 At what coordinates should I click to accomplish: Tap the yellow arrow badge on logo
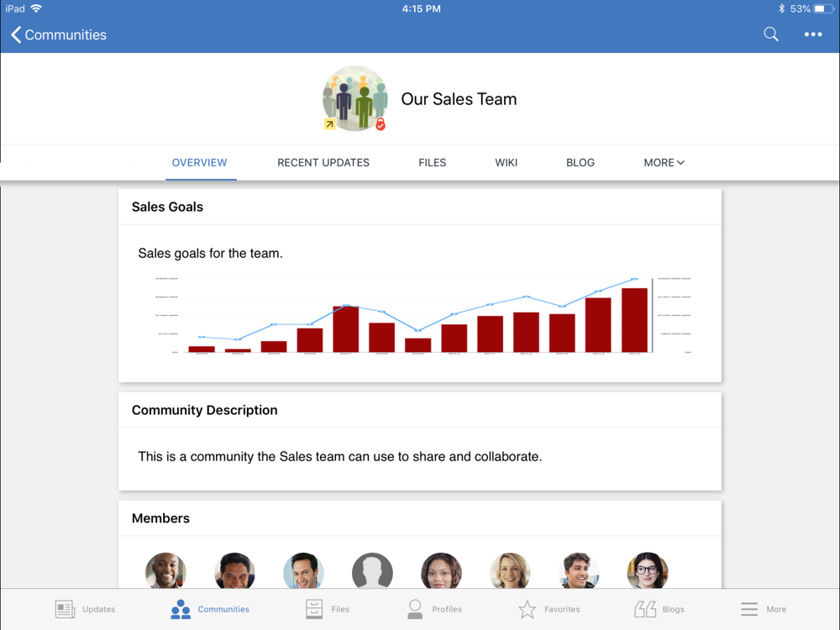click(329, 124)
